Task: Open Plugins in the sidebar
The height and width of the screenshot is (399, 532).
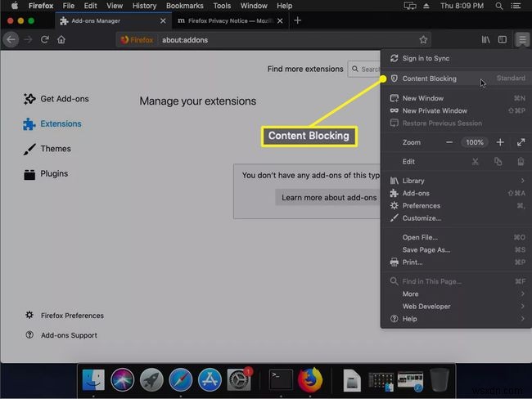Action: click(46, 174)
